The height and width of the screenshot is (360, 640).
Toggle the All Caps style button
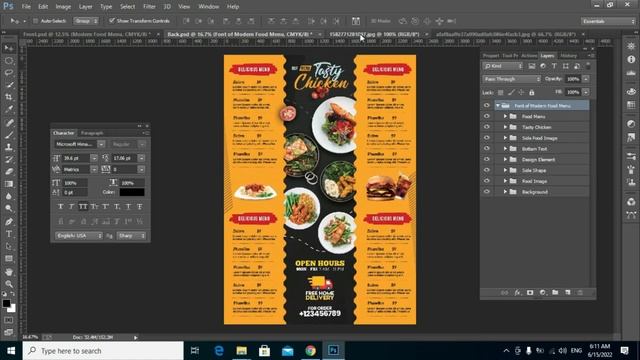[x=83, y=207]
